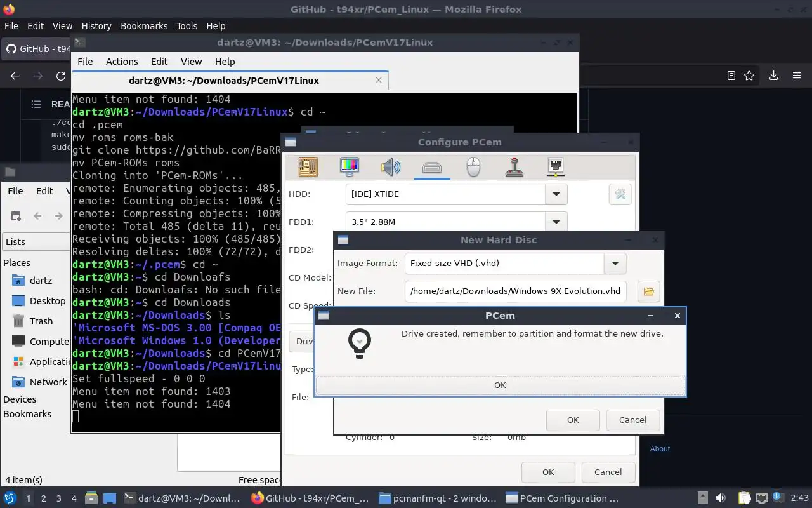Open the Joystick tab icon in Configure PCem
The image size is (812, 508).
[x=514, y=167]
